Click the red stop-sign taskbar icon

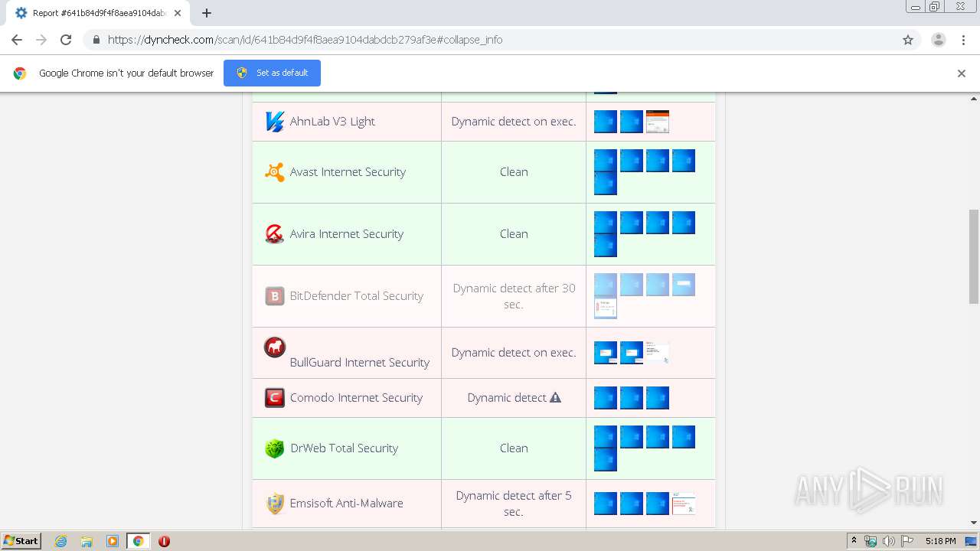pos(164,541)
